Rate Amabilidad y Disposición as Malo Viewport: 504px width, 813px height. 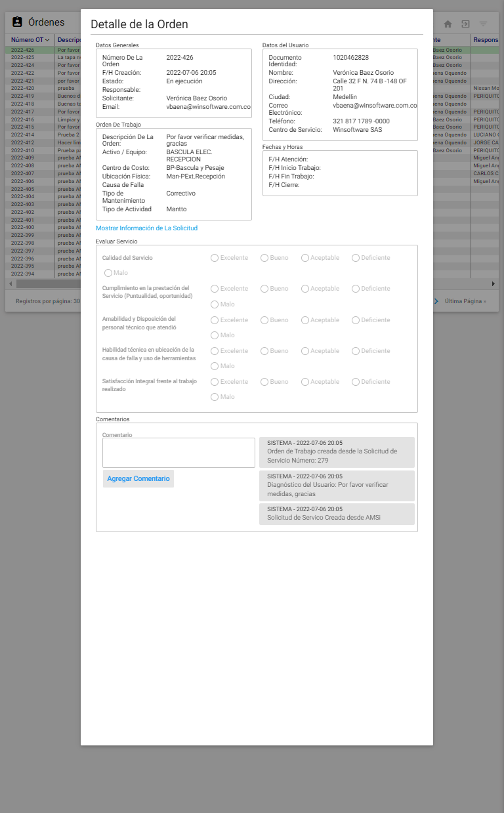pyautogui.click(x=215, y=335)
